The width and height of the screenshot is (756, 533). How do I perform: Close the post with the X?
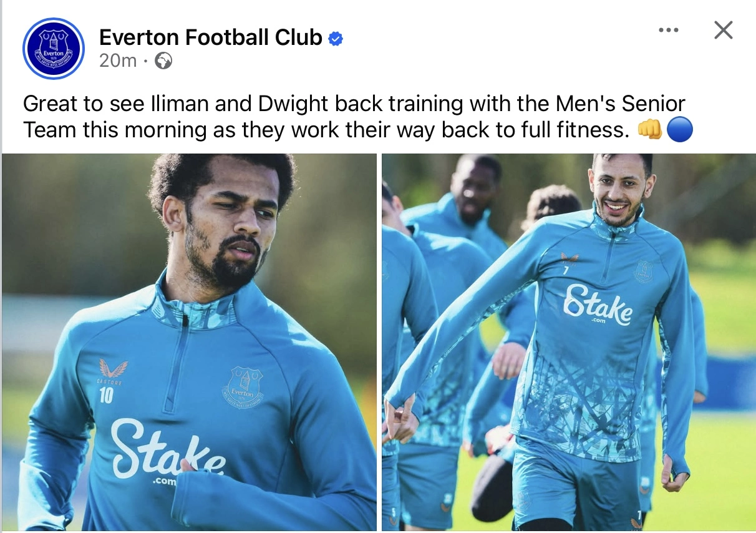click(723, 30)
